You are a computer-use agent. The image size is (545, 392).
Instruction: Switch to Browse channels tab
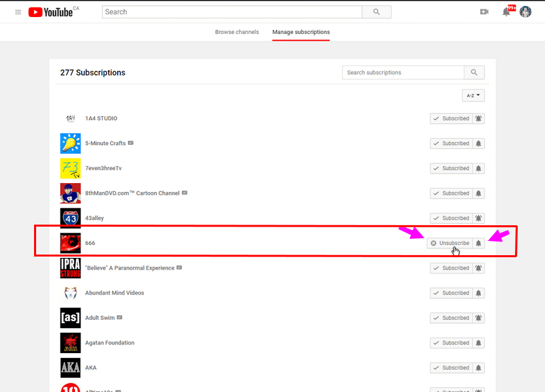click(x=236, y=32)
